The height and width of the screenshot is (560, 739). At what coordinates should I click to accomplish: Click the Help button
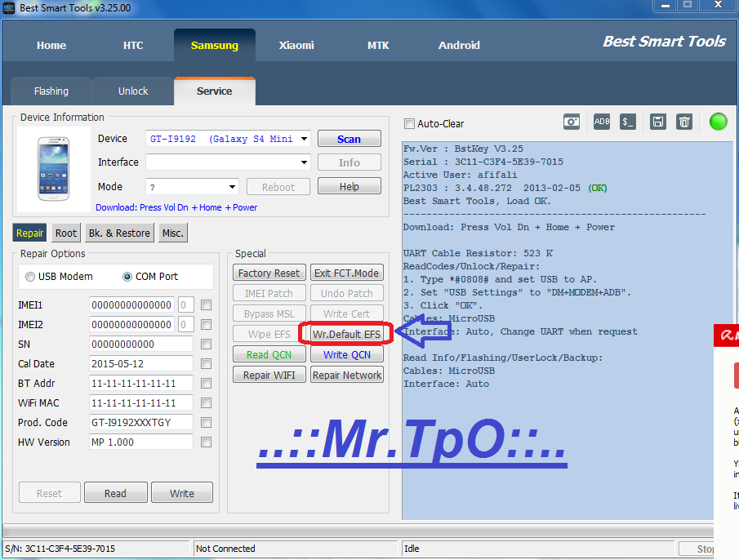(x=349, y=186)
